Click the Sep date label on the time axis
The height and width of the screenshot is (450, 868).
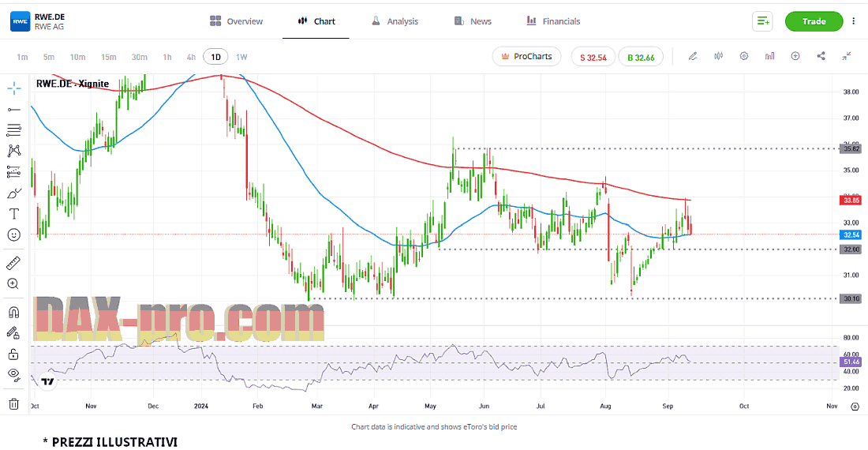tap(668, 406)
